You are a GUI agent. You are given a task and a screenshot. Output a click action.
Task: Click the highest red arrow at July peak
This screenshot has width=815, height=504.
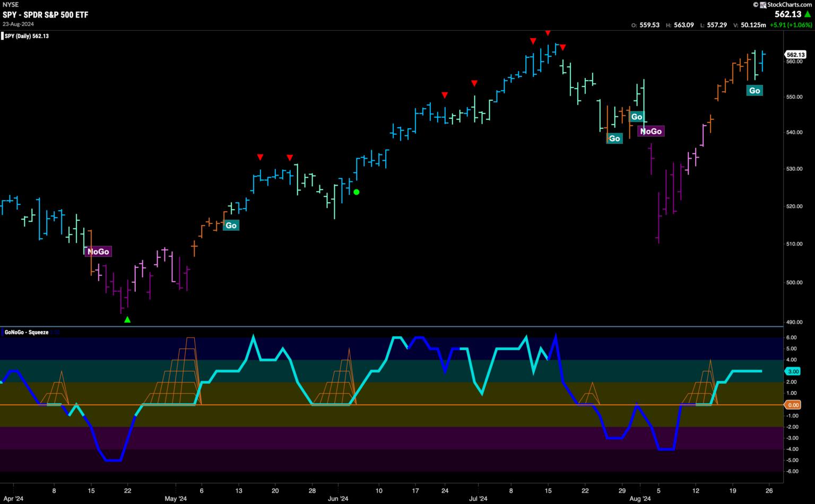548,33
